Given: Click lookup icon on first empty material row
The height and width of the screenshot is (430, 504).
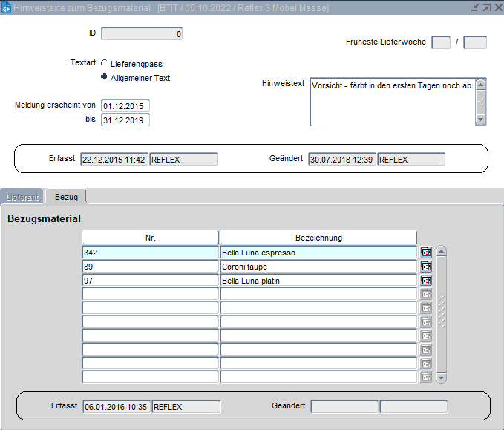Looking at the screenshot, I should (426, 294).
